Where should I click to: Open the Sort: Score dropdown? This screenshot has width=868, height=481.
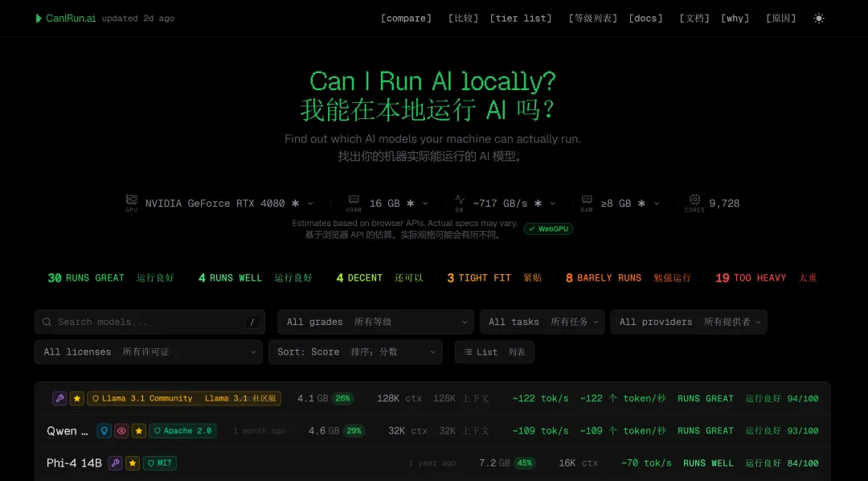(355, 351)
